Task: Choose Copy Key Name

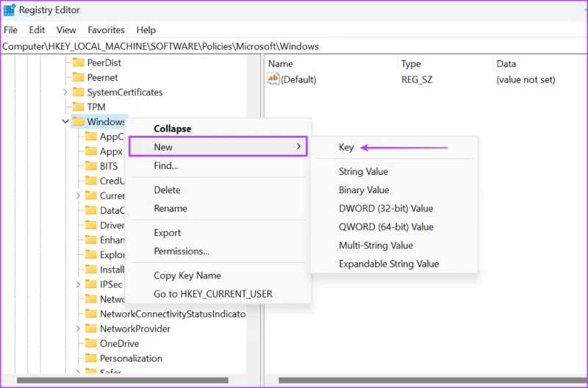Action: click(x=218, y=275)
